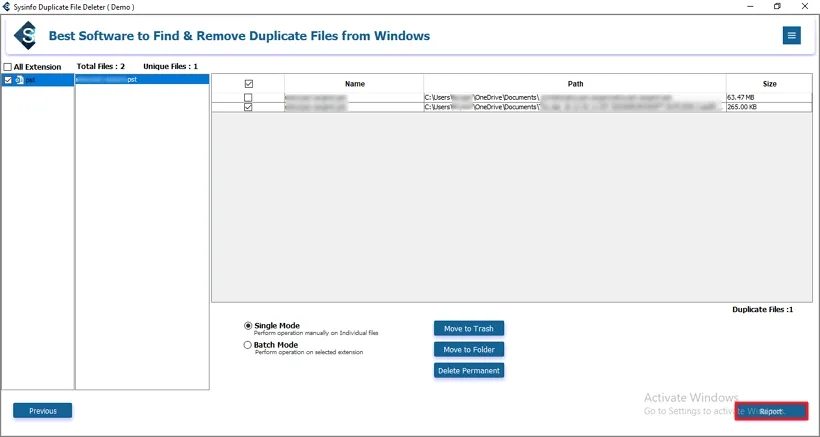Click the Size column header
The height and width of the screenshot is (437, 820).
click(770, 84)
